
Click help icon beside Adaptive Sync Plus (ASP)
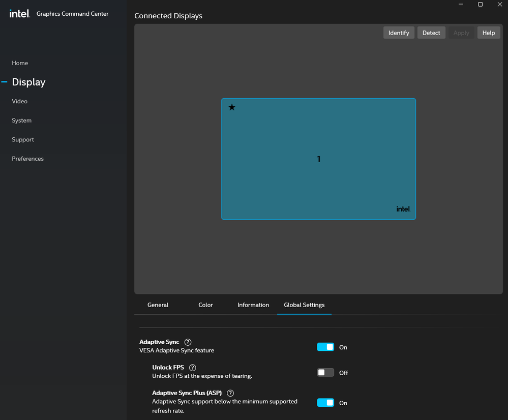coord(230,393)
